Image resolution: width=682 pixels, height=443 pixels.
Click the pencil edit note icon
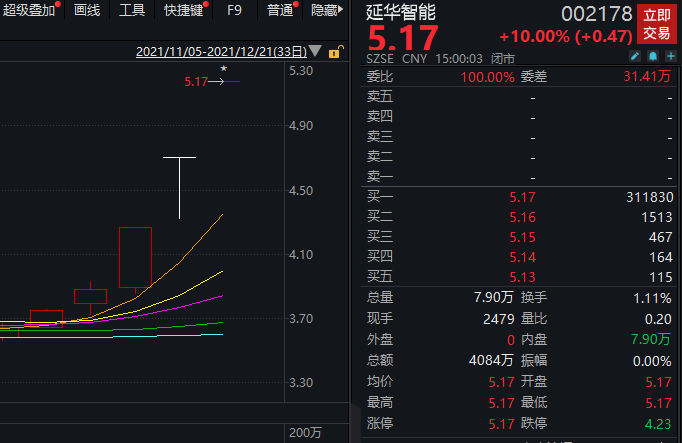[635, 56]
